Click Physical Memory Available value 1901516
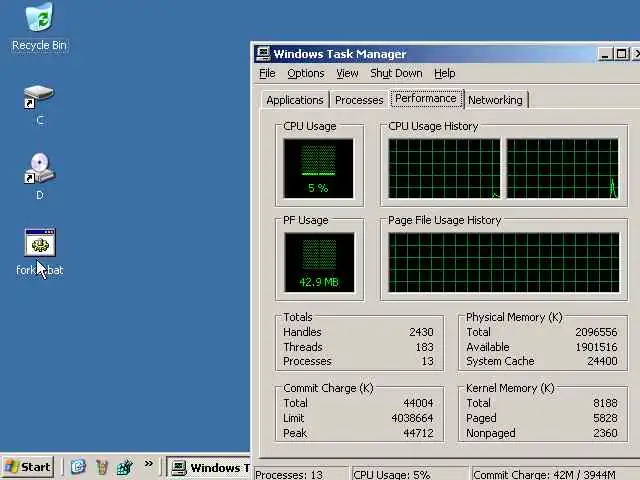 click(x=596, y=347)
